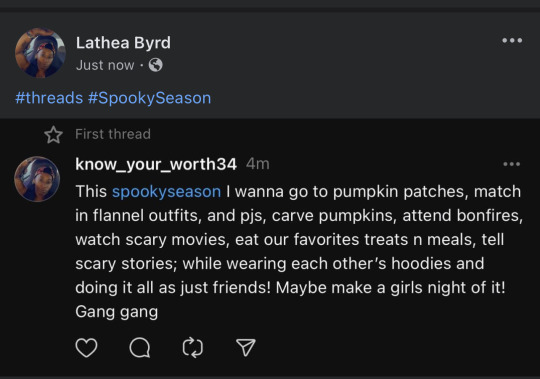Screen dimensions: 540x379
Task: View Lathea Byrd's profile picture
Action: tap(40, 53)
